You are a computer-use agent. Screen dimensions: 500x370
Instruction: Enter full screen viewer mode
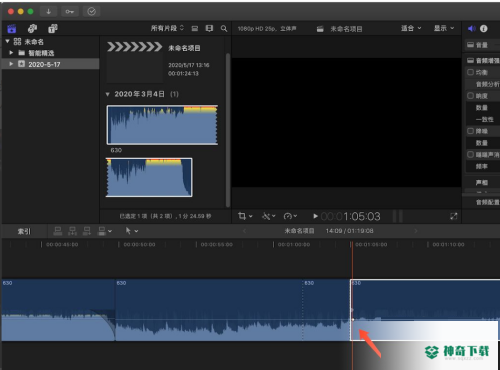point(453,216)
